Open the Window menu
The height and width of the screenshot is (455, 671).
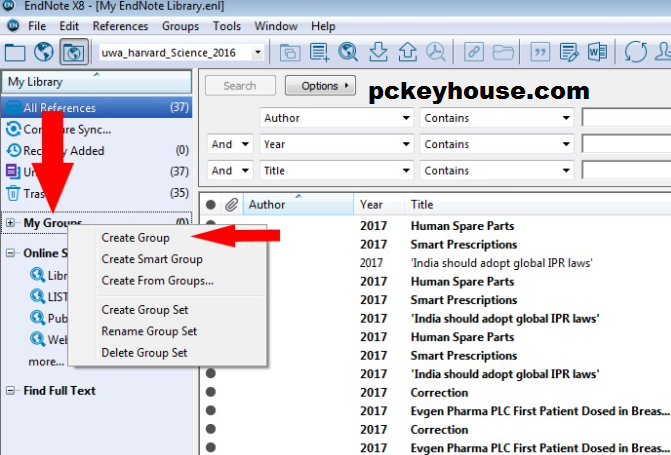coord(276,26)
